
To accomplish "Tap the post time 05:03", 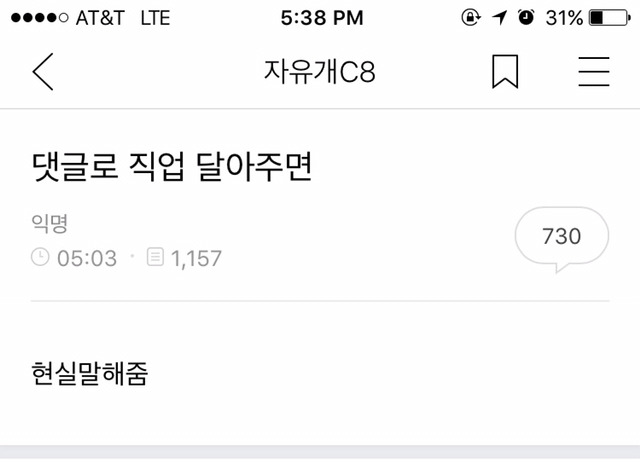I will click(87, 258).
